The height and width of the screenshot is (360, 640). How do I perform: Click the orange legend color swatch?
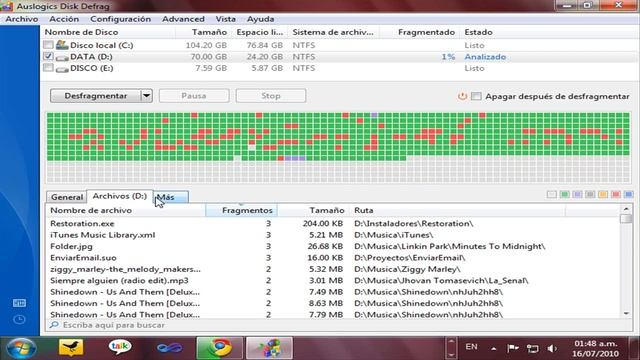point(603,194)
